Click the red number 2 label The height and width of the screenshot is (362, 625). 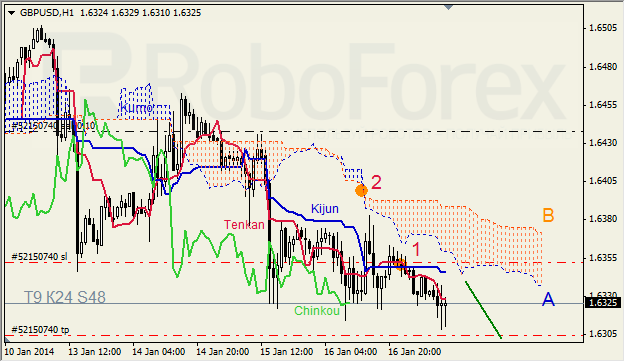tap(376, 183)
